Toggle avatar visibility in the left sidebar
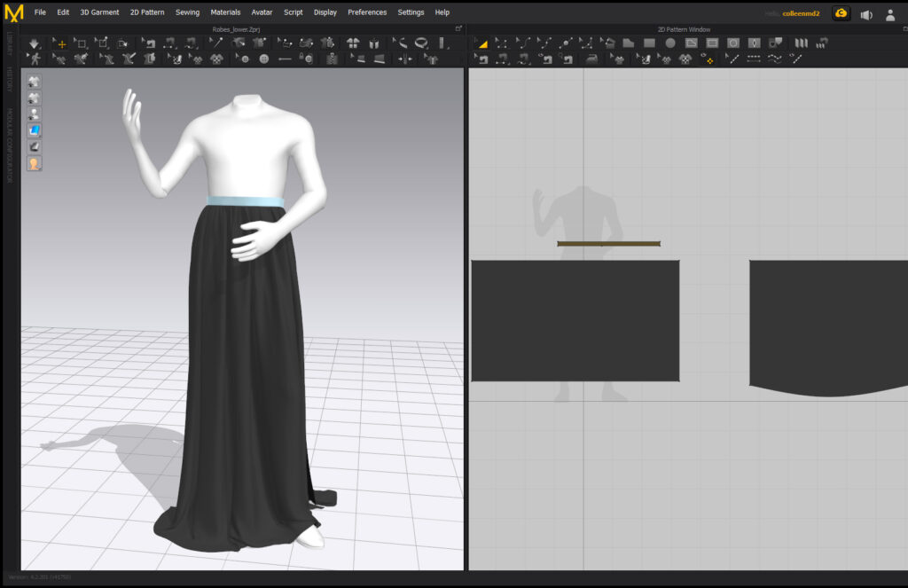 click(34, 112)
